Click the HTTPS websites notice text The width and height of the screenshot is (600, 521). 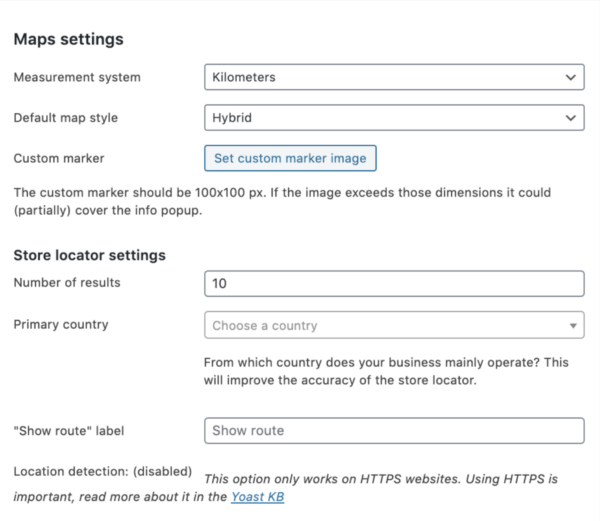point(286,488)
